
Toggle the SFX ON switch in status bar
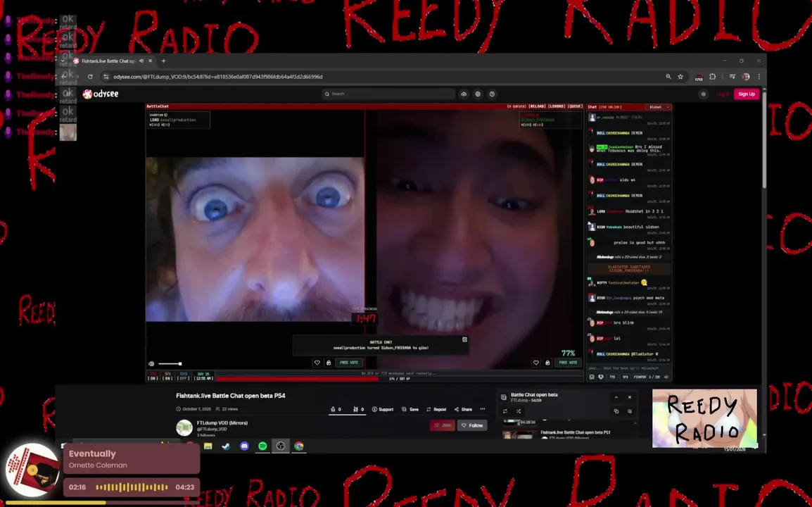(167, 376)
